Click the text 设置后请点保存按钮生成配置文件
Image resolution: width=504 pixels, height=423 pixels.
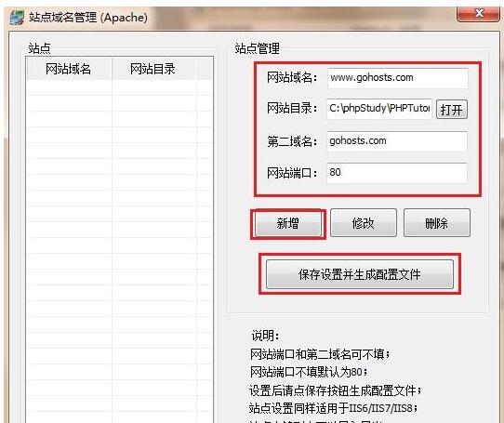336,390
